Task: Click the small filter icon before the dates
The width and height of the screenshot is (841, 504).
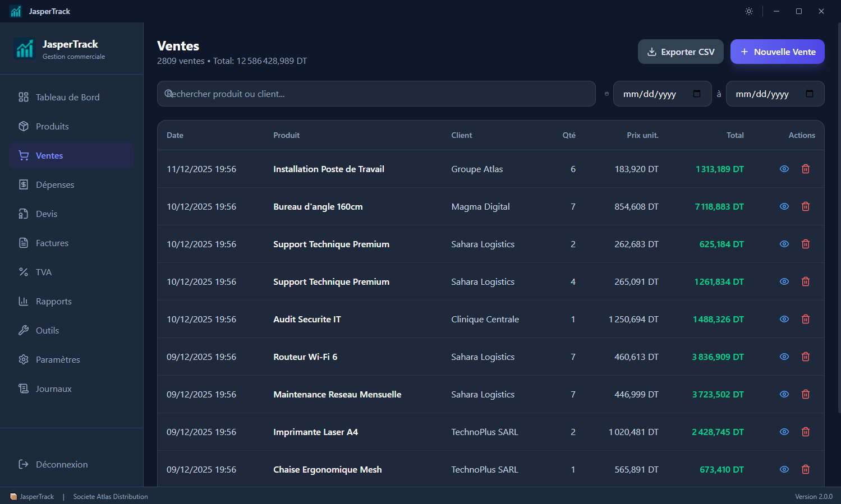Action: click(x=606, y=94)
